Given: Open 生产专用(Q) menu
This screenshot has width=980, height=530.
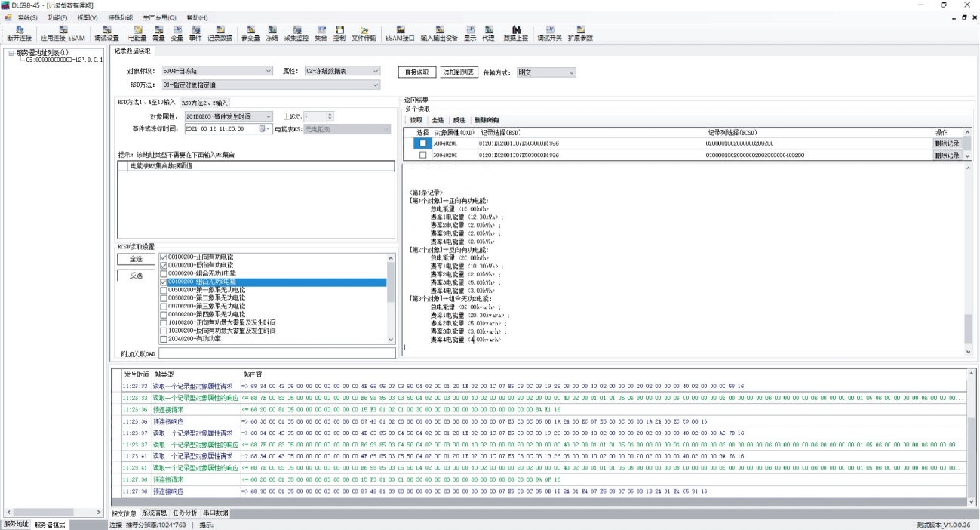Looking at the screenshot, I should 159,17.
